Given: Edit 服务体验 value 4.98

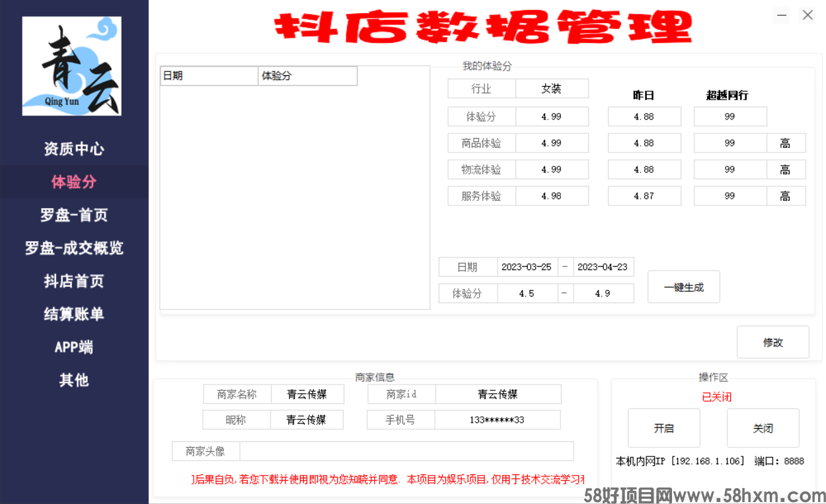Looking at the screenshot, I should [x=552, y=196].
